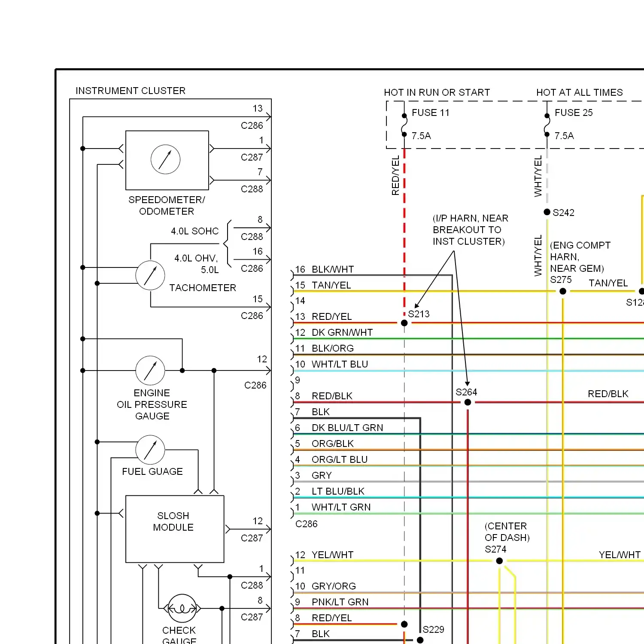Click the CHECK GAUGE label

point(179,635)
